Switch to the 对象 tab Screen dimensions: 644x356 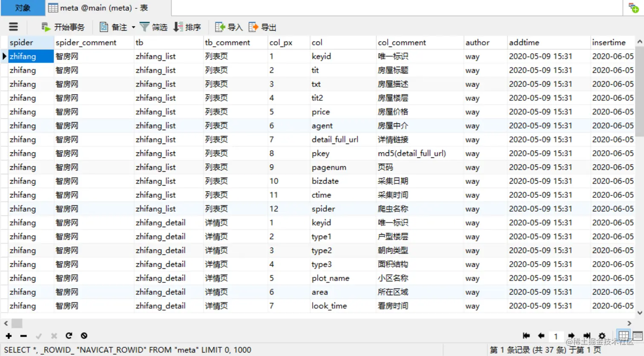tap(23, 8)
